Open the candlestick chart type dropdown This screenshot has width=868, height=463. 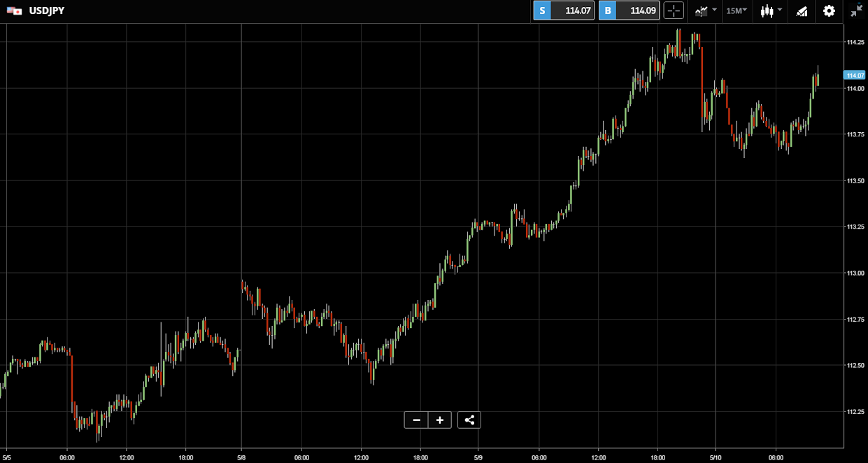[771, 10]
